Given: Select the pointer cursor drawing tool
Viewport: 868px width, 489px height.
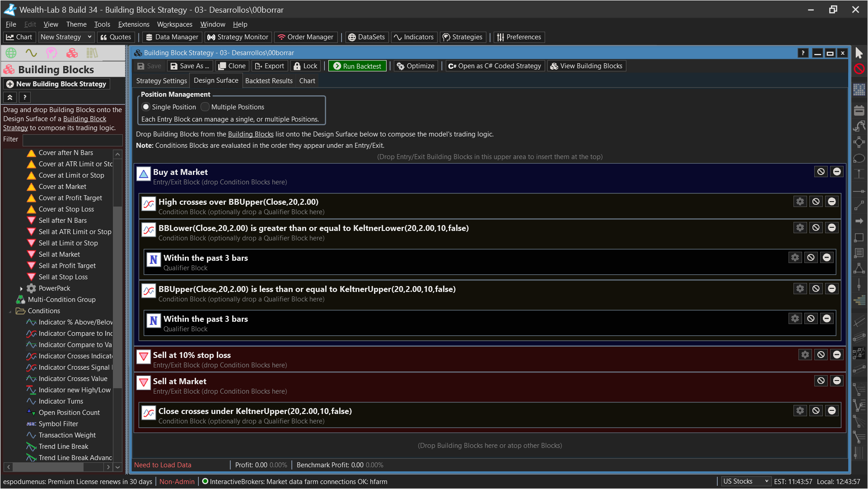Looking at the screenshot, I should click(x=859, y=53).
